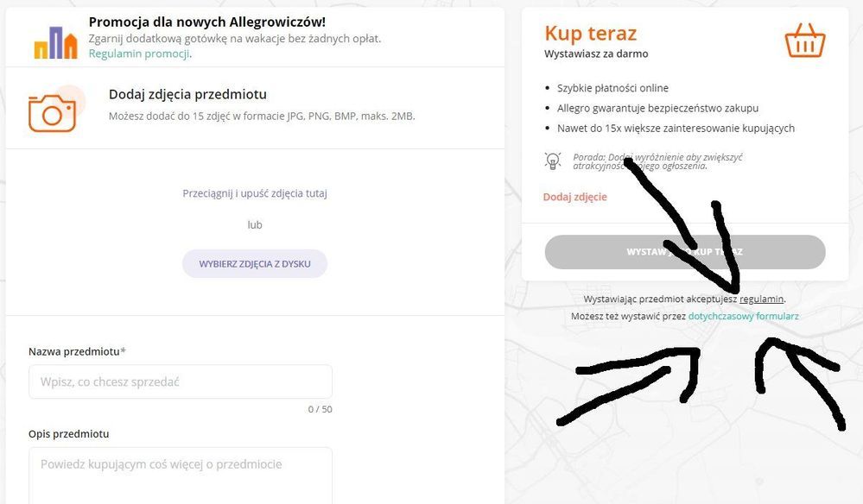Click the colorful promotion bars icon
Screen dimensions: 863x504
(x=55, y=41)
